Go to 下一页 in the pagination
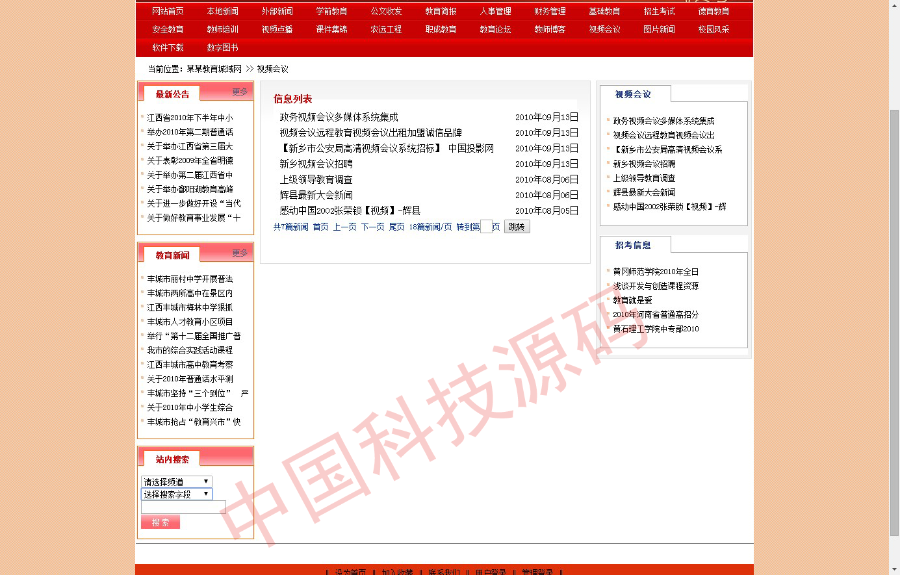Image resolution: width=900 pixels, height=575 pixels. click(372, 228)
